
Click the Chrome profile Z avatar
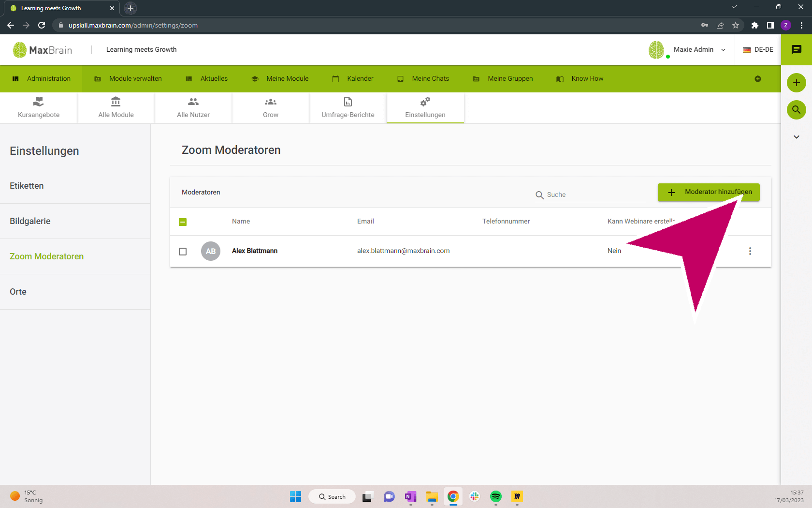[786, 25]
